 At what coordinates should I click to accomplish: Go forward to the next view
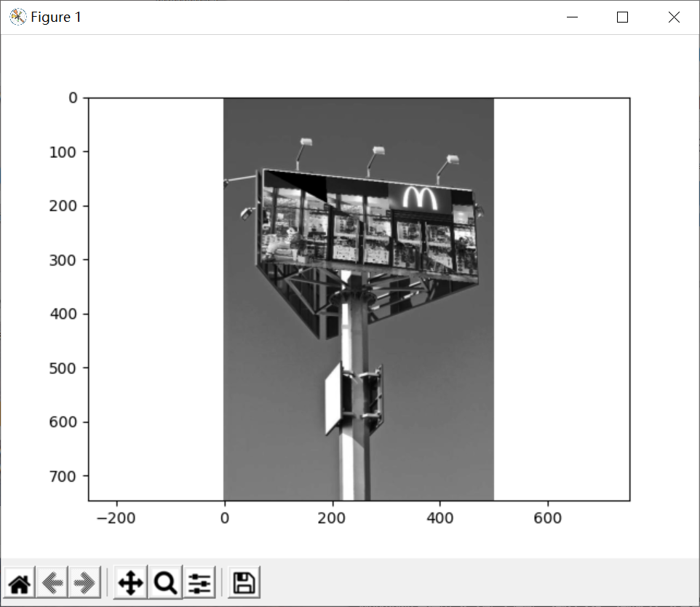tap(84, 583)
